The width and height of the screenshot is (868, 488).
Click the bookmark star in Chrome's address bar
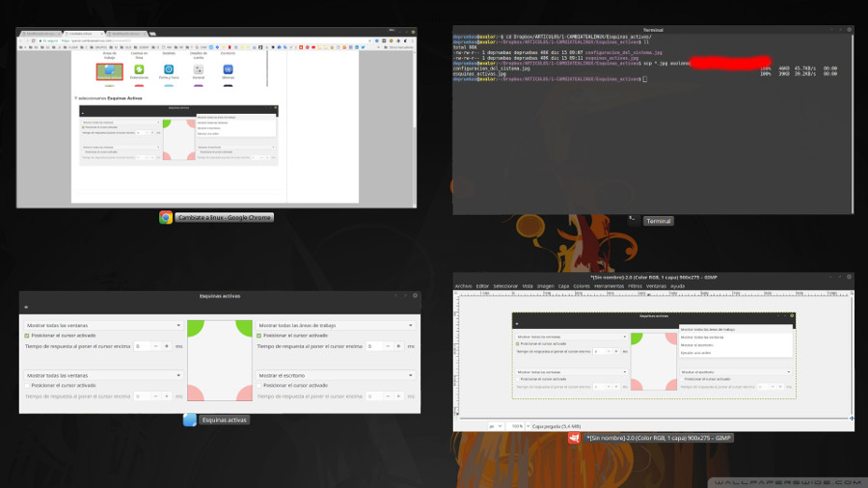[370, 41]
